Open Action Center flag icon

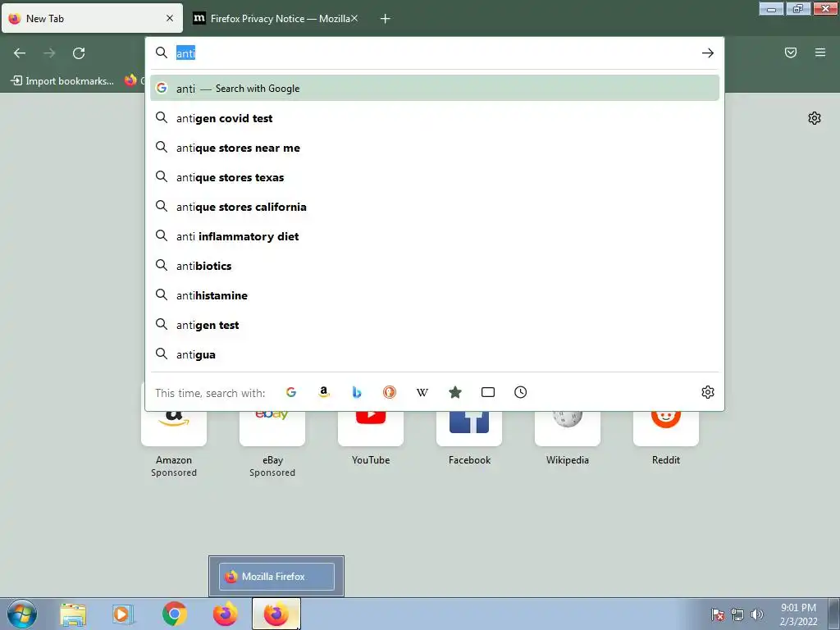[718, 614]
